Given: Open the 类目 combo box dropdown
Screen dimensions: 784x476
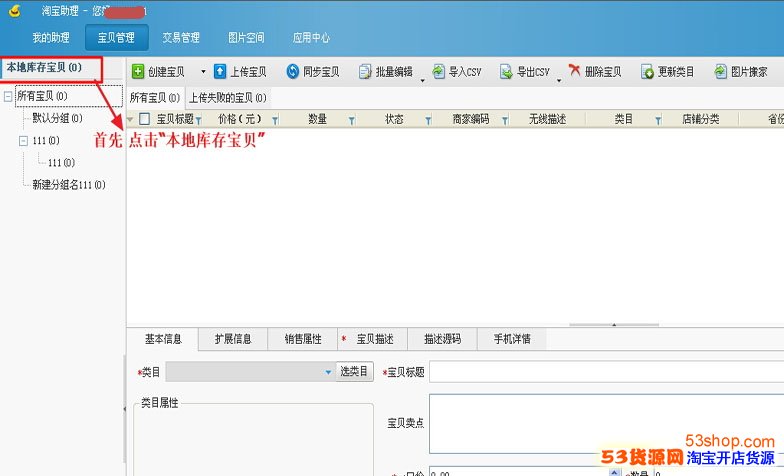Looking at the screenshot, I should 328,372.
